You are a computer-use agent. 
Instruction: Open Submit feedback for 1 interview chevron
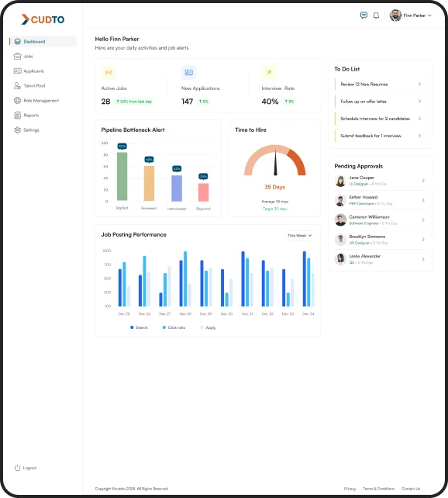pyautogui.click(x=419, y=136)
